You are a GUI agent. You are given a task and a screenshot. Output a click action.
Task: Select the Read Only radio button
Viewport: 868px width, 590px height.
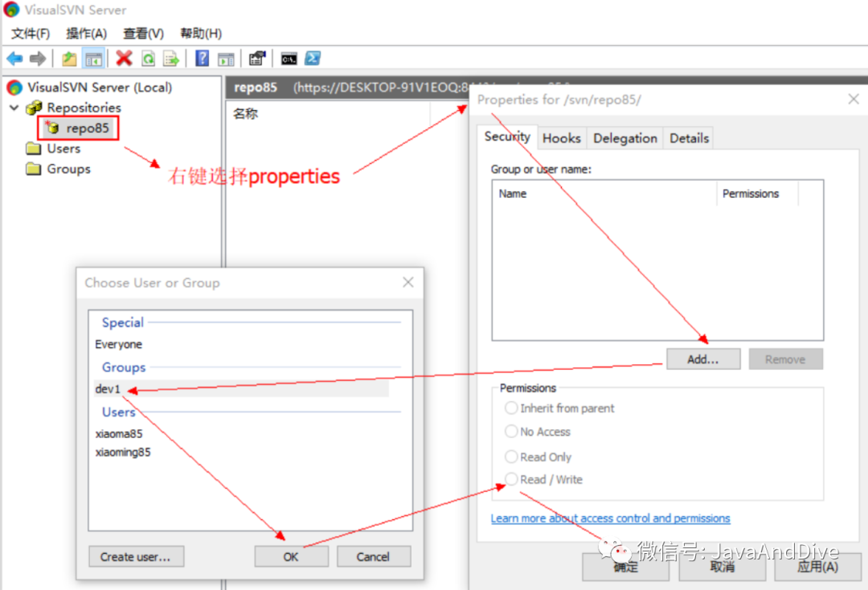coord(511,457)
